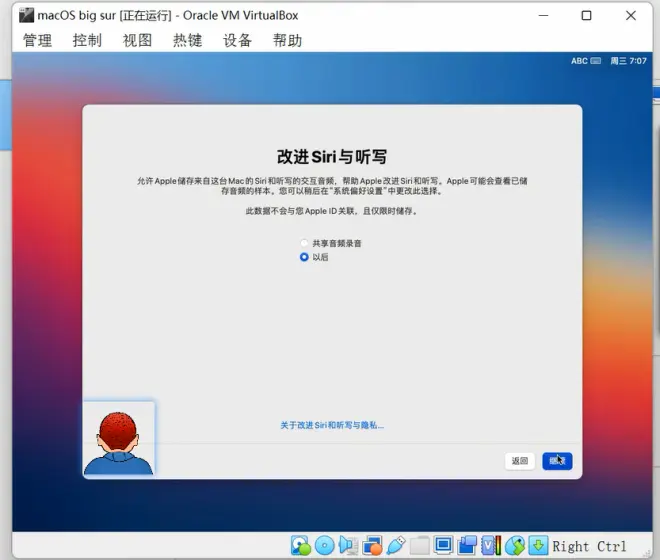Screen dimensions: 660x560
Task: Click the 此数据不会与您 Apple ID 关联 text
Action: click(x=300, y=211)
